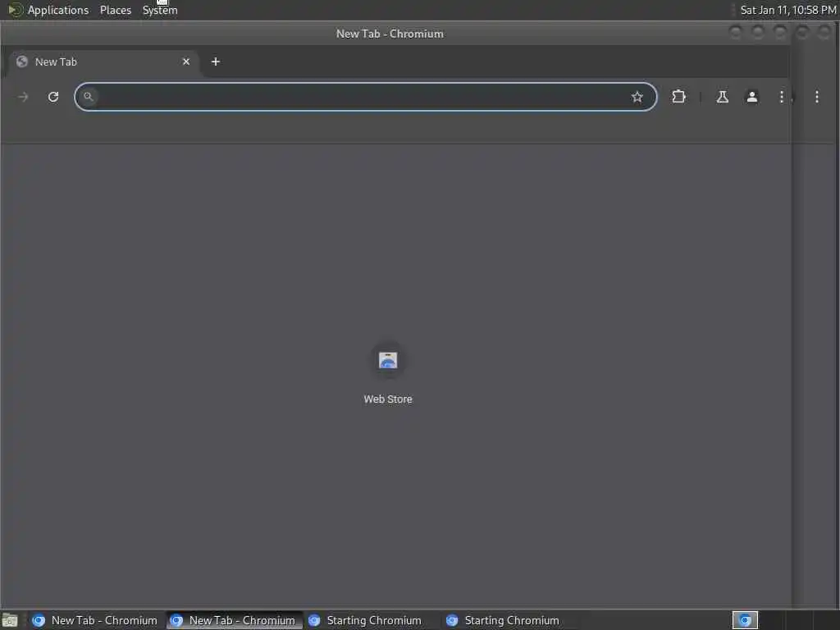840x630 pixels.
Task: Click the show desktop icon in bottom panel
Action: pyautogui.click(x=10, y=621)
